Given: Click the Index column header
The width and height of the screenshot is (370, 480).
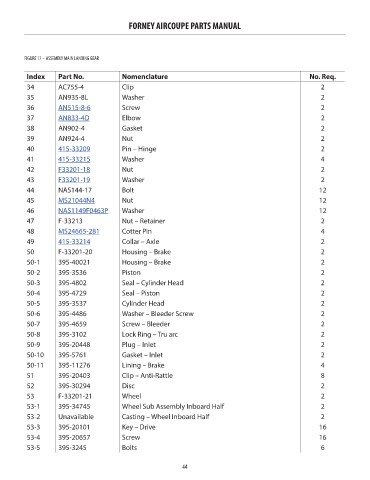Looking at the screenshot, I should pos(36,77).
